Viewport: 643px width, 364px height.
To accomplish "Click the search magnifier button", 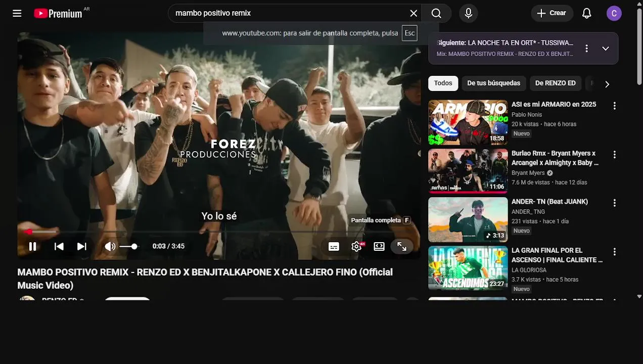I will click(437, 13).
